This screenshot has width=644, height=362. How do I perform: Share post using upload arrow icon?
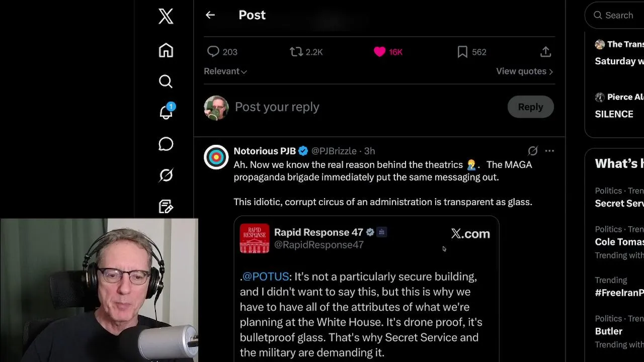tap(545, 52)
